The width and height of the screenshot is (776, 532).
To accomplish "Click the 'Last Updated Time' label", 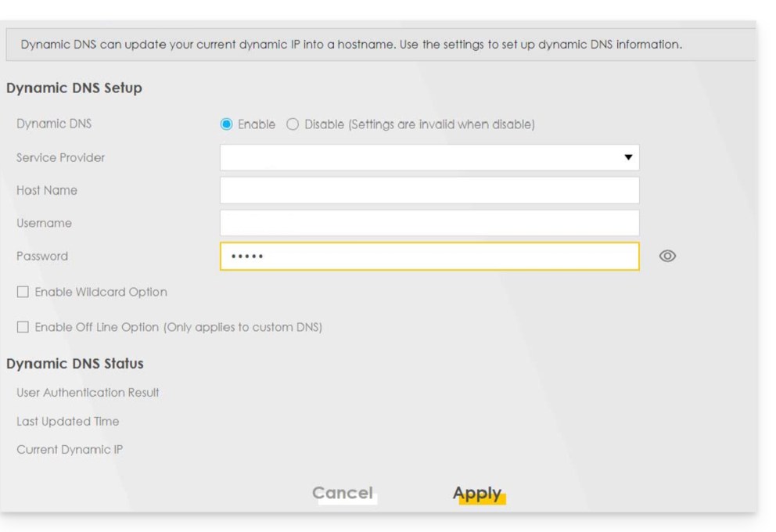I will pos(68,421).
